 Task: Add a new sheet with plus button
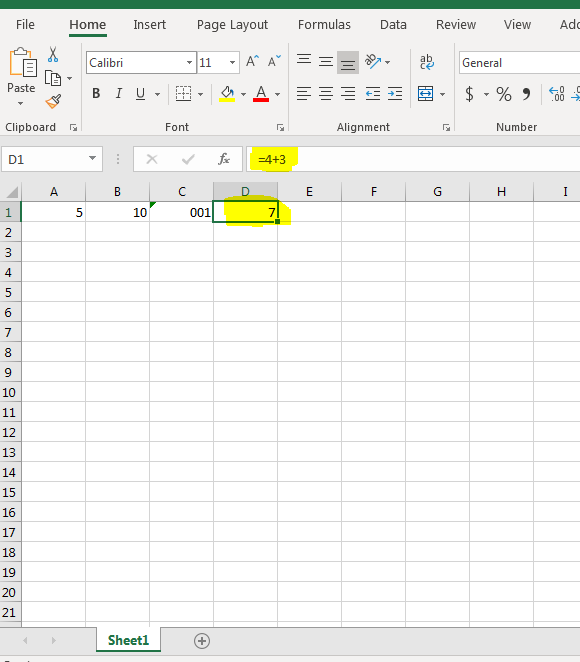202,641
